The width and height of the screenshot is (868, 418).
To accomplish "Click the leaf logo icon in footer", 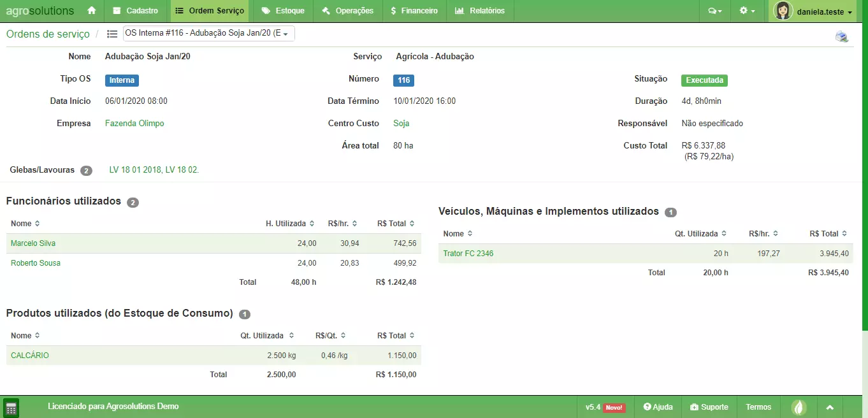I will pos(799,407).
